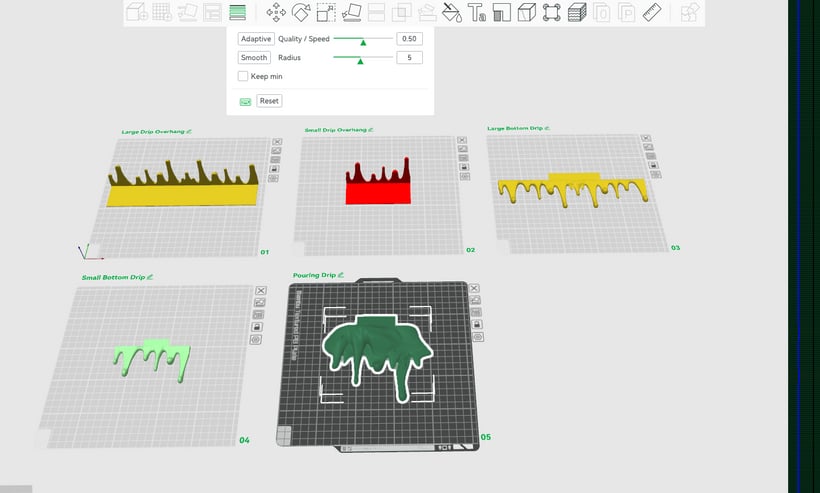Viewport: 820px width, 493px height.
Task: Edit the Pouring Drip plate name pencil
Action: tap(341, 275)
